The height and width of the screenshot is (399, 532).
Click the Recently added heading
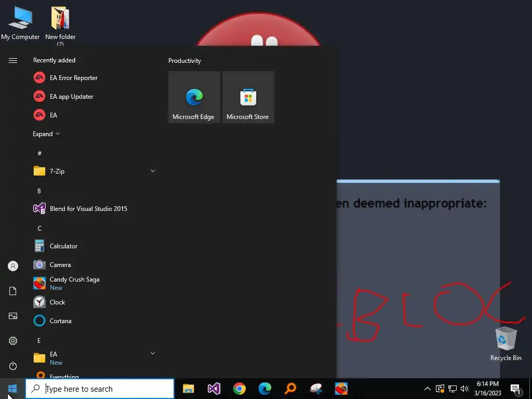click(x=54, y=60)
